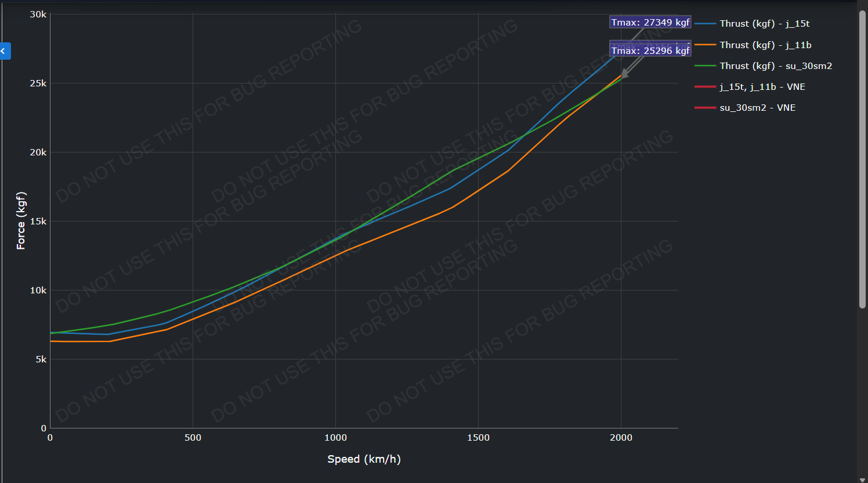
Task: Click the green line swatch in the legend
Action: tap(705, 66)
